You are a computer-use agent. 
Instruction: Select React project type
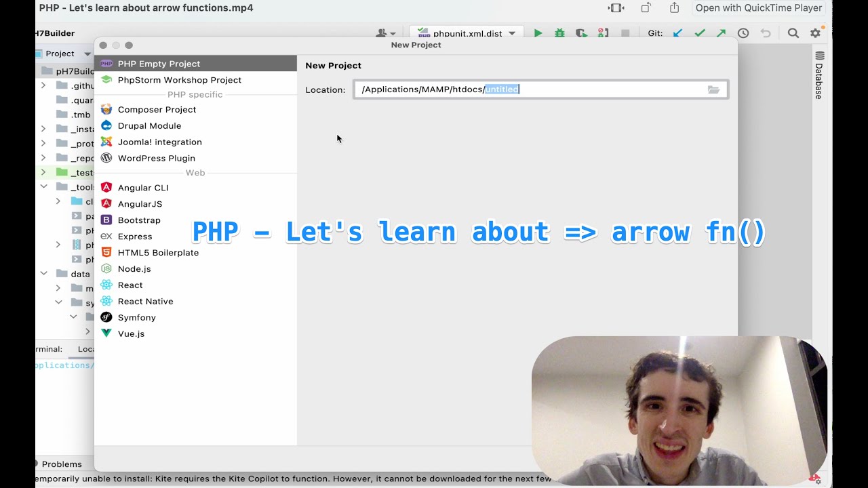pyautogui.click(x=195, y=285)
